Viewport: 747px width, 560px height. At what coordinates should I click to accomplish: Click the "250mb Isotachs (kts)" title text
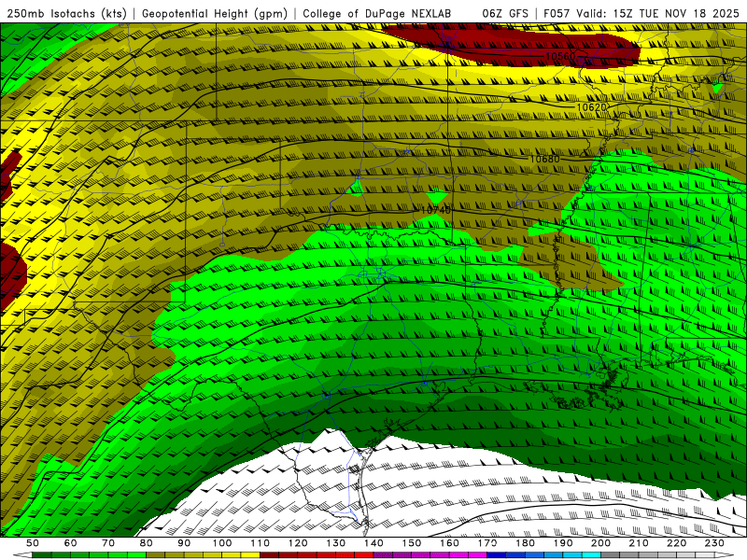[66, 13]
